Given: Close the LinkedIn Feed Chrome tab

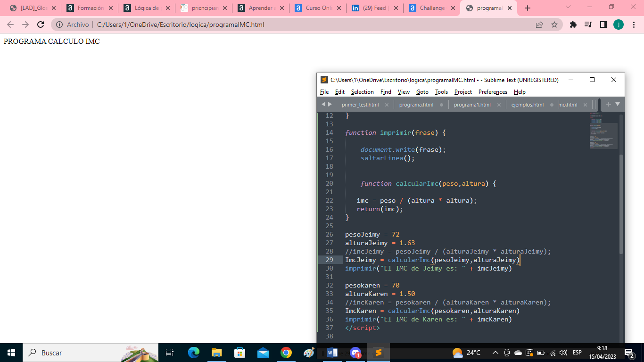Looking at the screenshot, I should coord(396,8).
